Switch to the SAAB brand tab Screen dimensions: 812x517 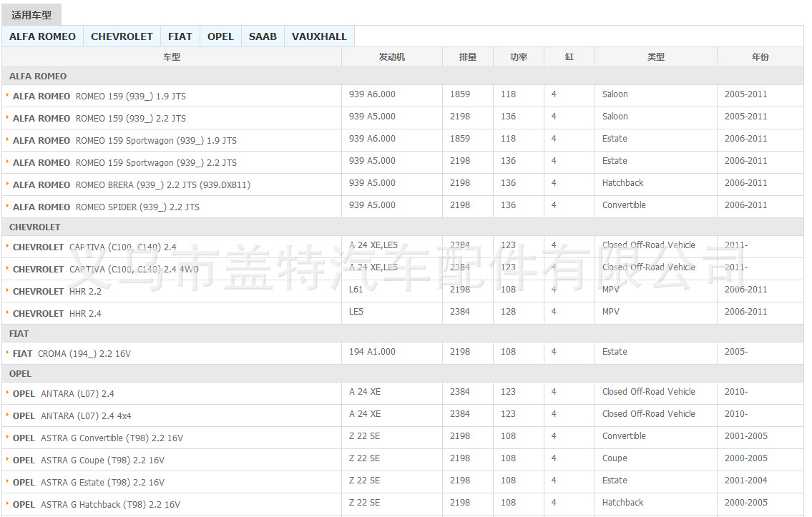pos(263,36)
